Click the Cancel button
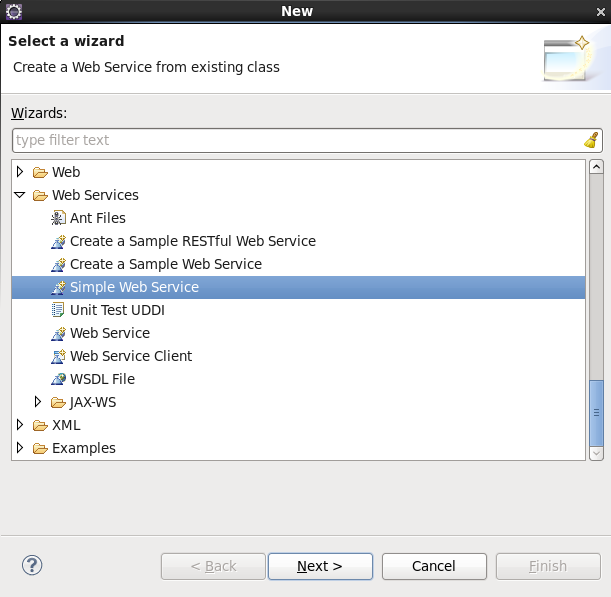611x597 pixels. 434,566
